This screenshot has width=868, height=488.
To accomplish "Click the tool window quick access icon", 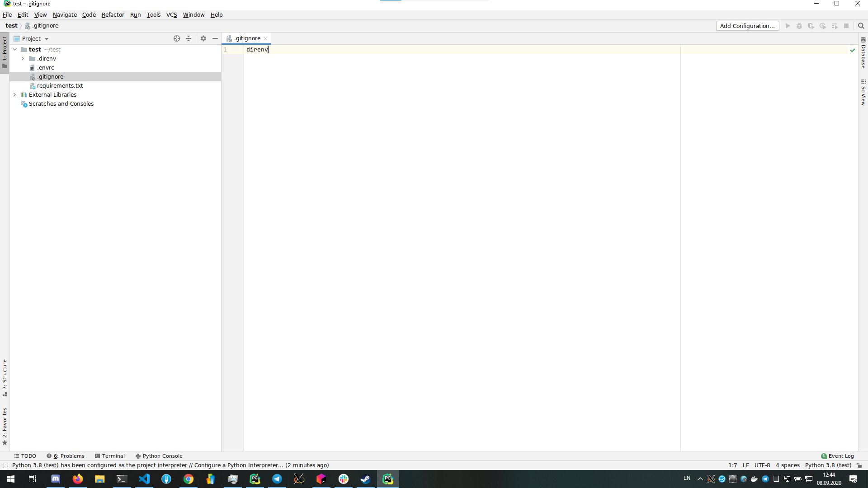I will click(x=5, y=465).
